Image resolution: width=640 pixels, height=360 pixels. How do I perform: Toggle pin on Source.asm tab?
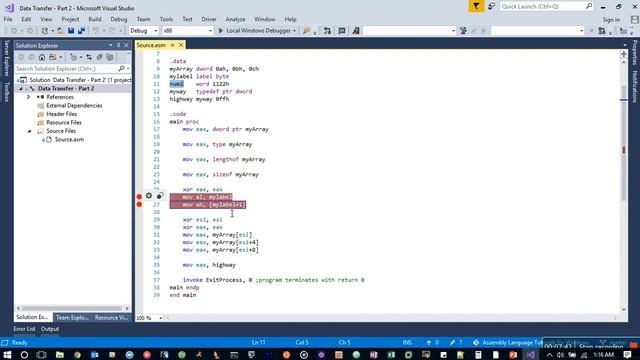click(x=172, y=45)
